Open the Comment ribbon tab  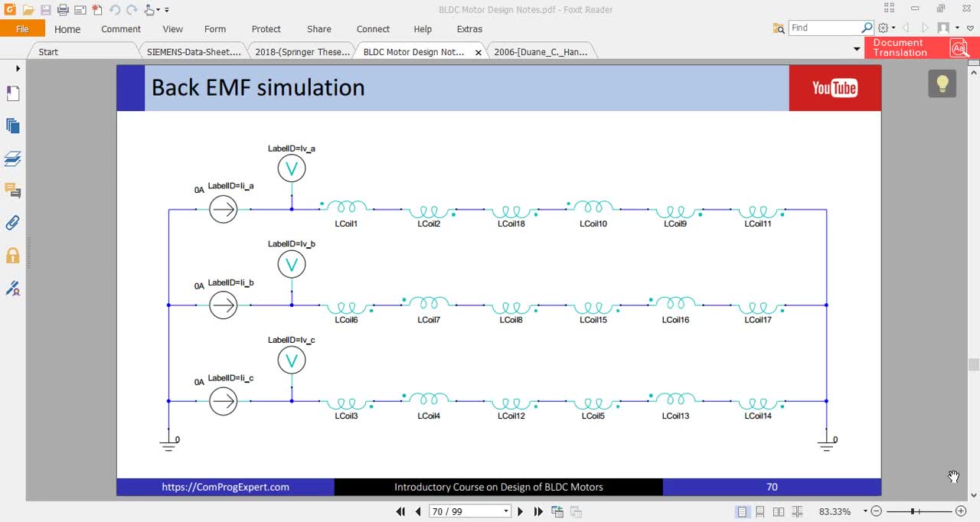coord(121,29)
